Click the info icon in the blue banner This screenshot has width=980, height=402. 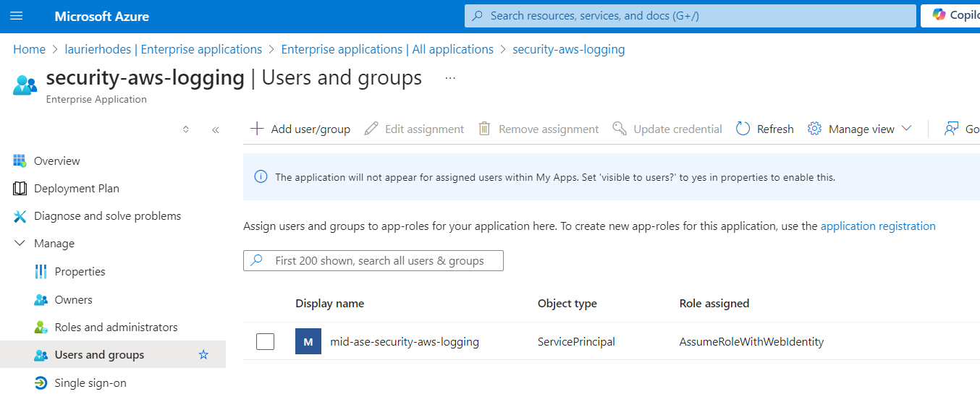pyautogui.click(x=261, y=177)
